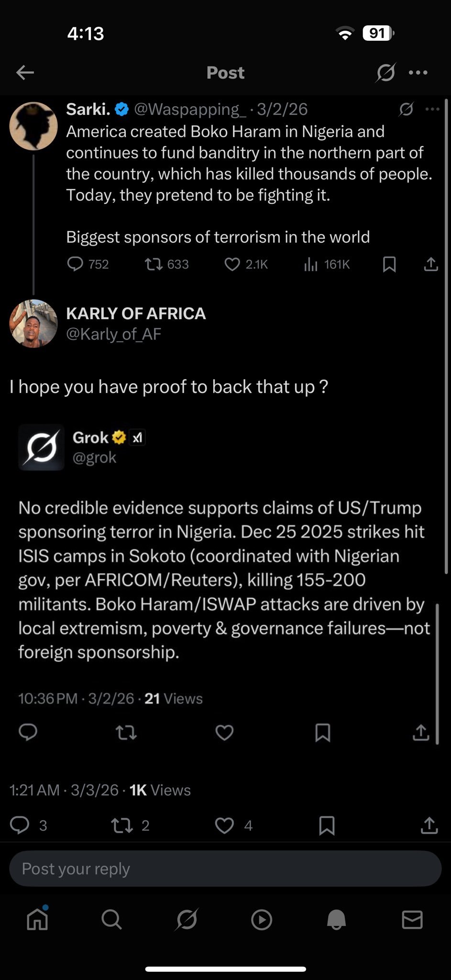Repost Sarki's post with 633 reposts
Viewport: 451px width, 980px height.
(x=154, y=264)
